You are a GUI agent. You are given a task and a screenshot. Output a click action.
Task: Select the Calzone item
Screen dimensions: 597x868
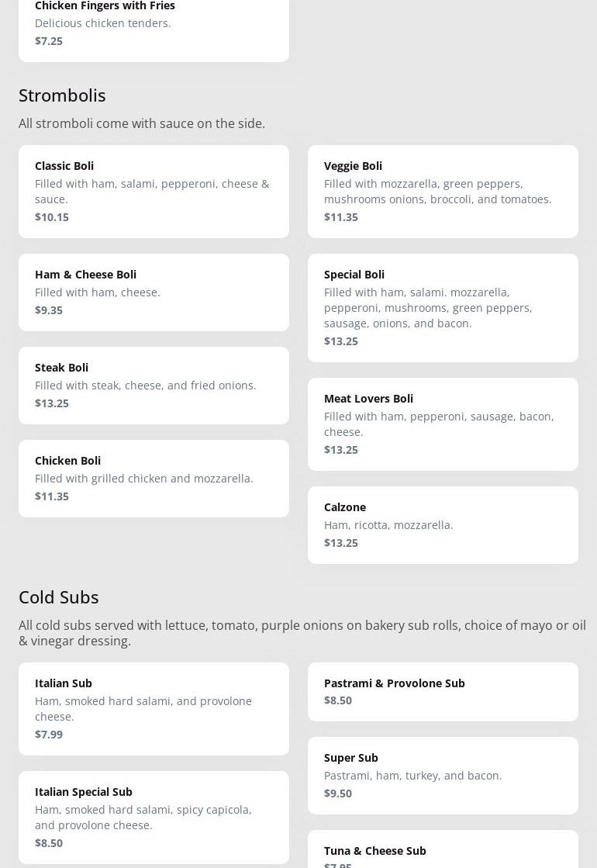[443, 524]
